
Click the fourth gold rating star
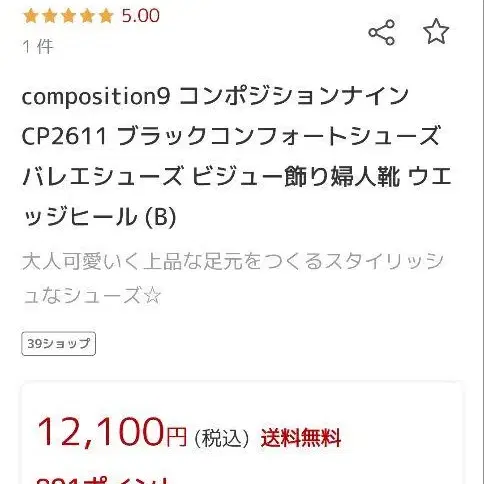(x=87, y=16)
